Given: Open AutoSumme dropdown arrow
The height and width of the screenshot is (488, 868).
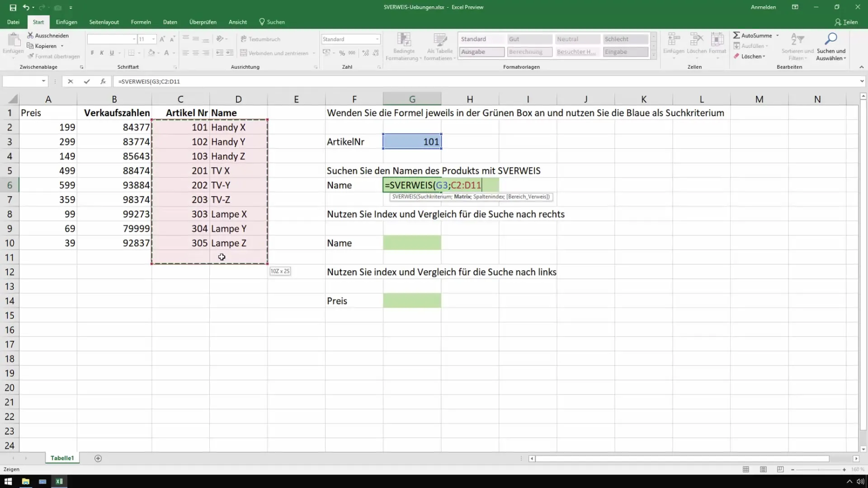Looking at the screenshot, I should (x=778, y=35).
